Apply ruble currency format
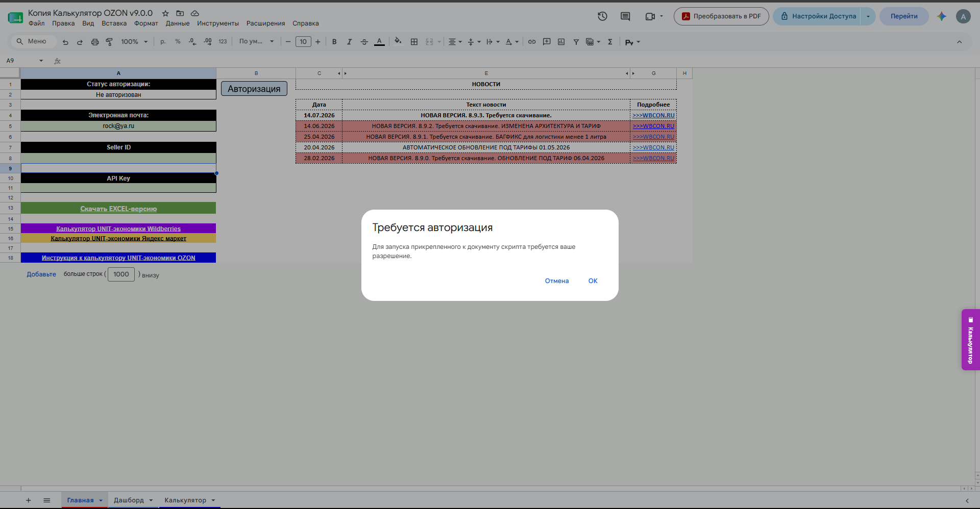 163,42
